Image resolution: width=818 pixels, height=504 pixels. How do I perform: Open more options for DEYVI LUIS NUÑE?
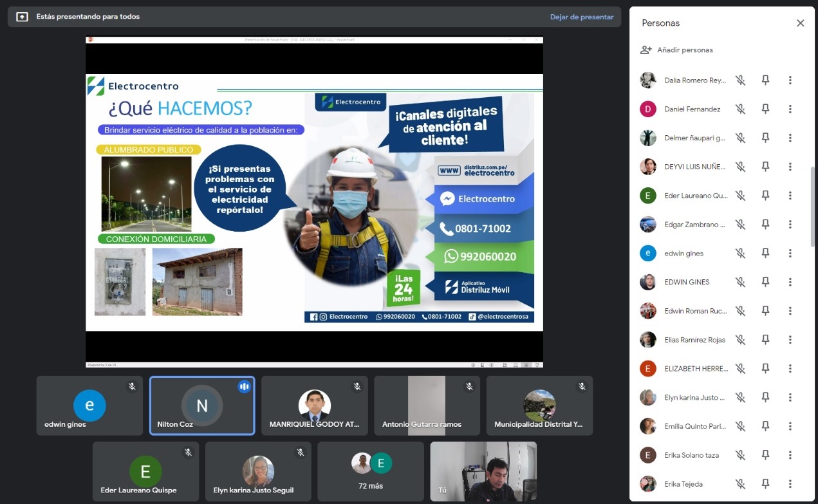[x=790, y=167]
